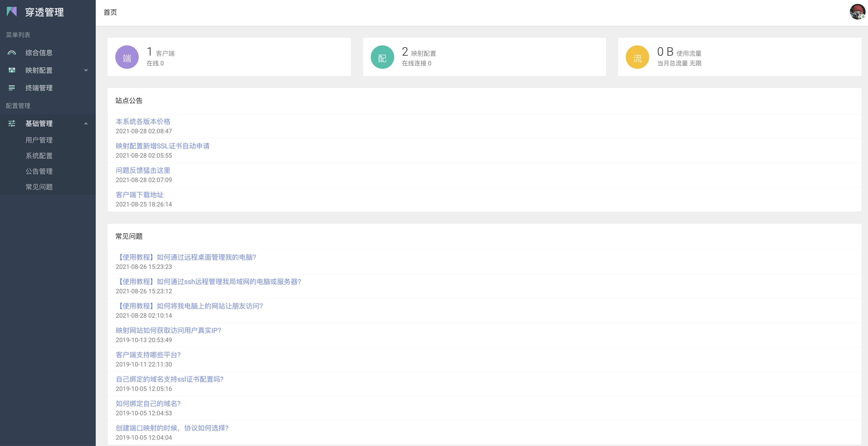Go to 用户管理 submenu
The image size is (868, 446).
tap(39, 140)
